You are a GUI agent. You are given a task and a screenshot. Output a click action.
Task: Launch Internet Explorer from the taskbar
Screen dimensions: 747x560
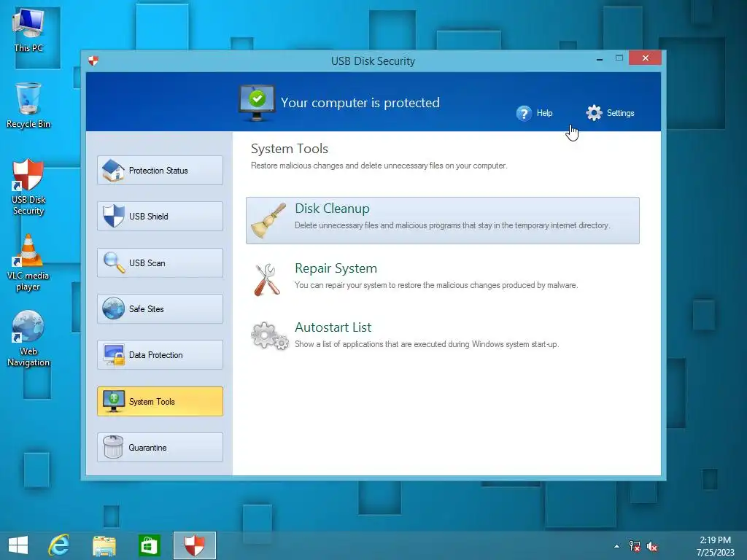click(59, 545)
